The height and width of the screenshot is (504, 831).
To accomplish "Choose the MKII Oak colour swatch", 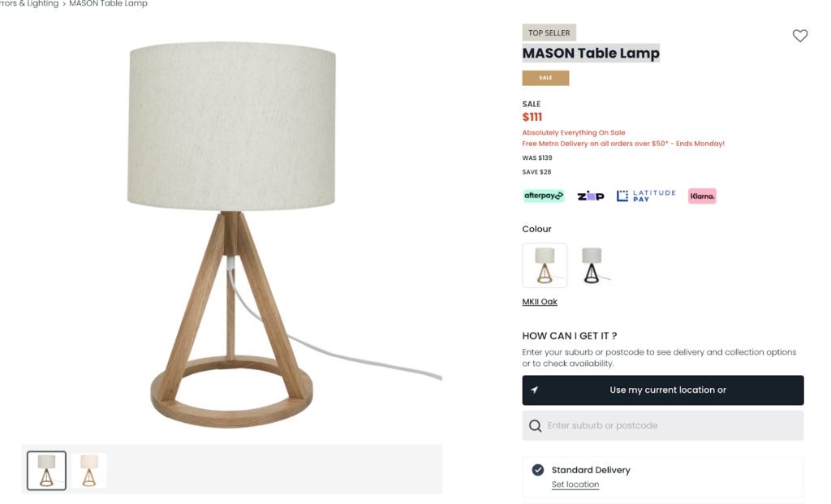I will (x=545, y=265).
